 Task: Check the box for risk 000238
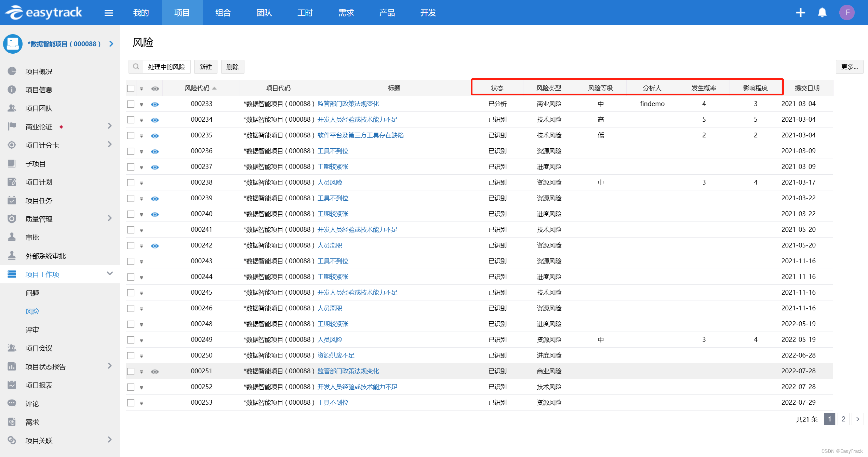[x=131, y=183]
